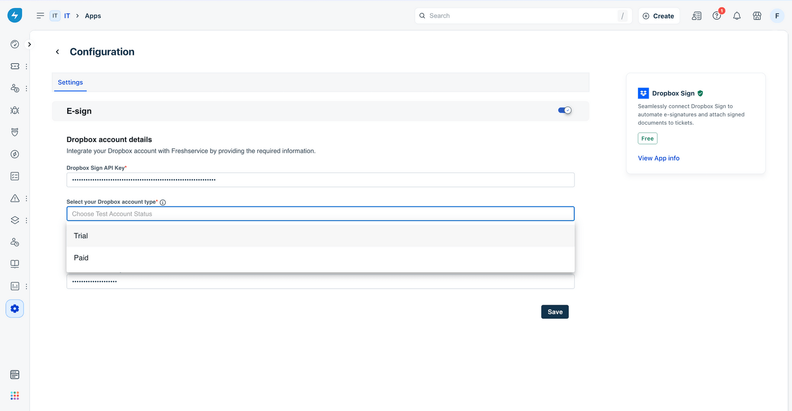Open the Dashboard gauge icon in sidebar
The width and height of the screenshot is (792, 411).
tap(15, 44)
